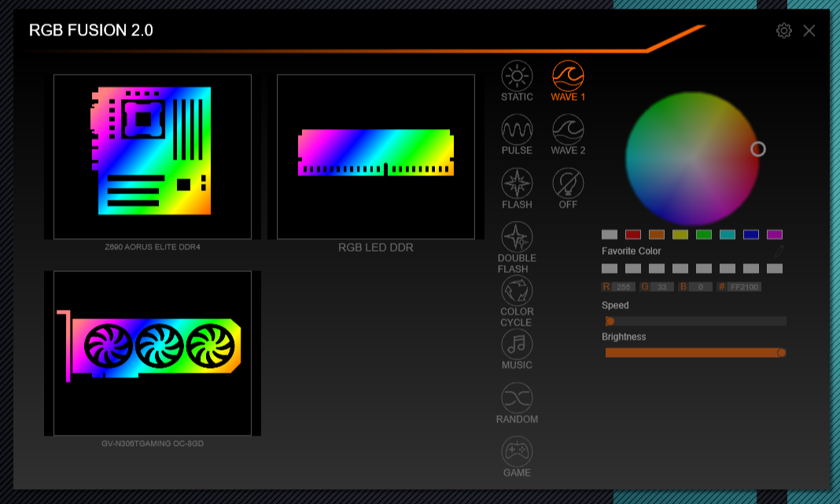Click the last Favorite Color slot

(x=774, y=268)
